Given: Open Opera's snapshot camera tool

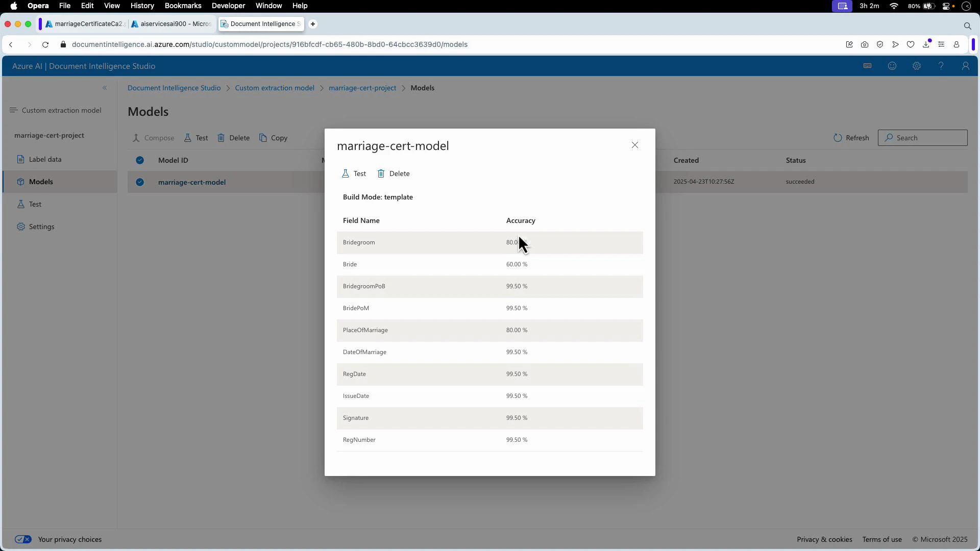Looking at the screenshot, I should (x=865, y=44).
